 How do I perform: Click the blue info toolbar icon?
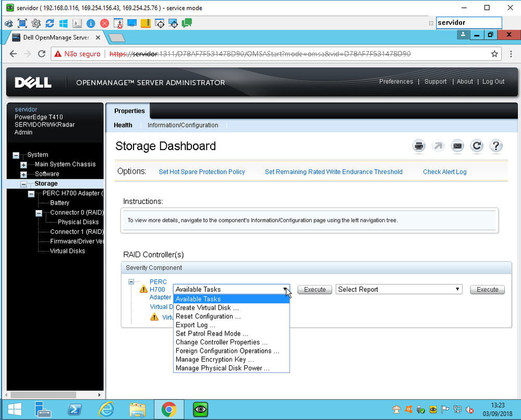point(91,23)
